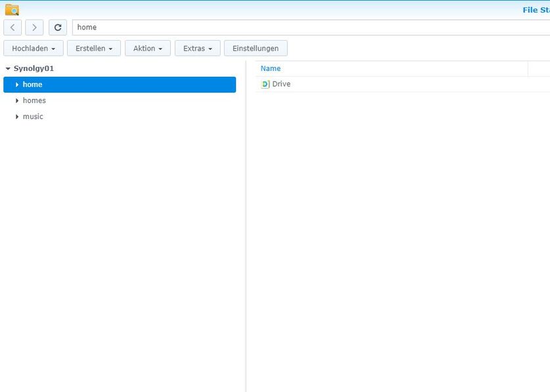Go back with the left arrow button
The width and height of the screenshot is (550, 392).
(x=12, y=28)
